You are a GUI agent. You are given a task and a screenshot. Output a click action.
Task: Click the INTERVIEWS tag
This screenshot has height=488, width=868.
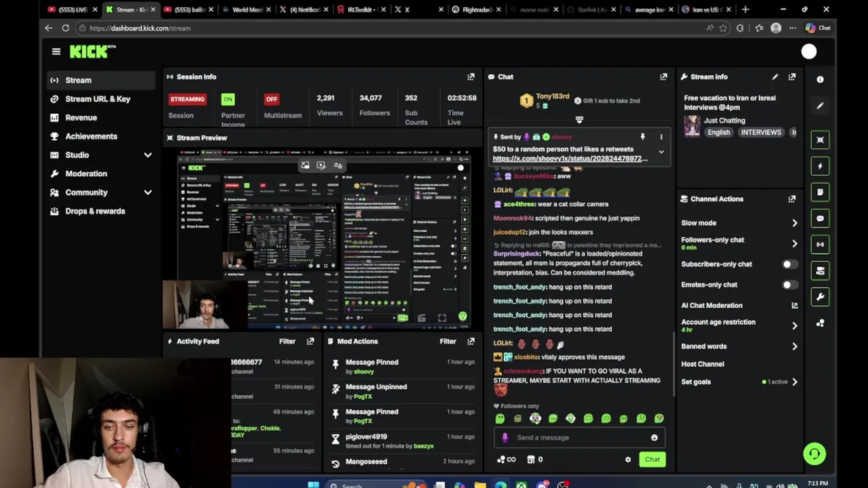click(x=761, y=133)
